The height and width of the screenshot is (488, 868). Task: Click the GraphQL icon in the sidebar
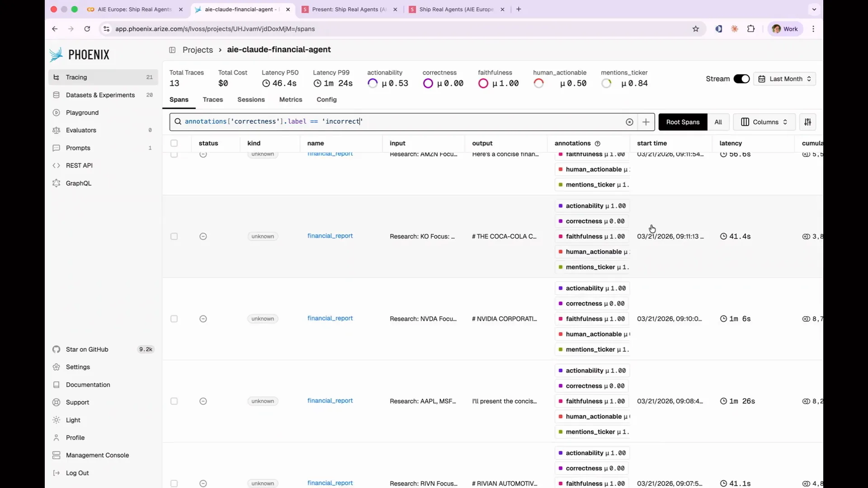[x=57, y=183]
